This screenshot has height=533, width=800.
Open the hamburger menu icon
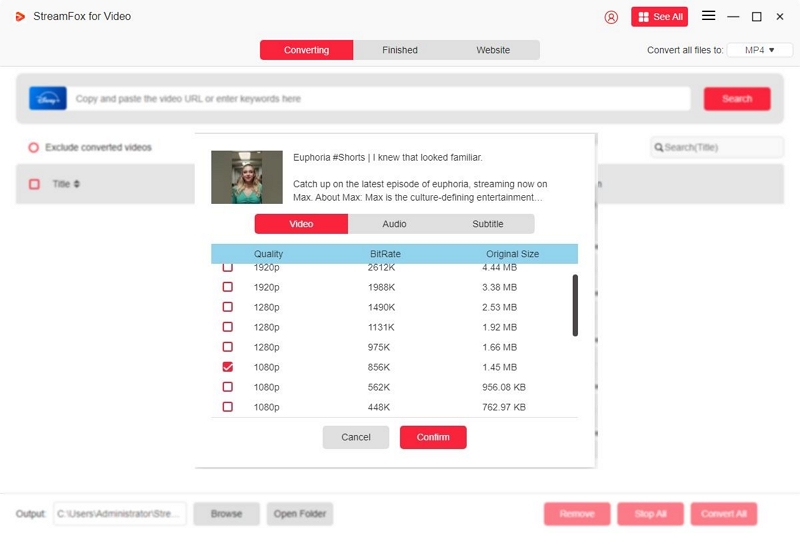click(x=708, y=16)
